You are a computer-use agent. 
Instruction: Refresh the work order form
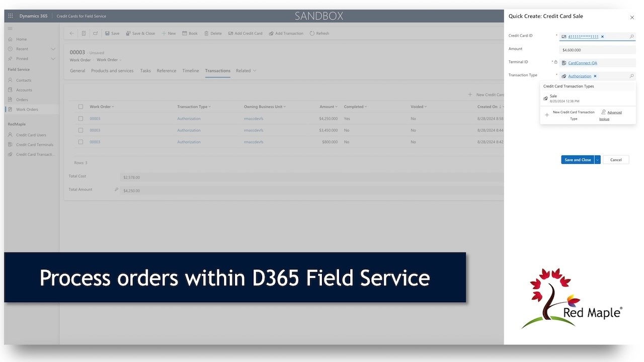(319, 33)
